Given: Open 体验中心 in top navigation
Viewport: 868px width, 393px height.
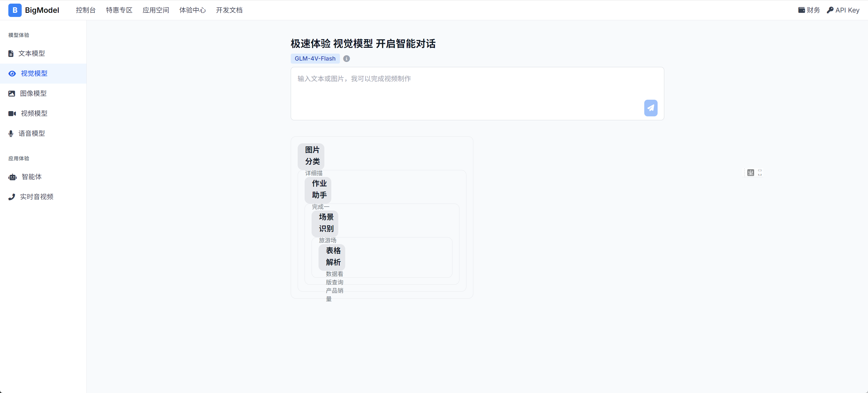Looking at the screenshot, I should 192,10.
